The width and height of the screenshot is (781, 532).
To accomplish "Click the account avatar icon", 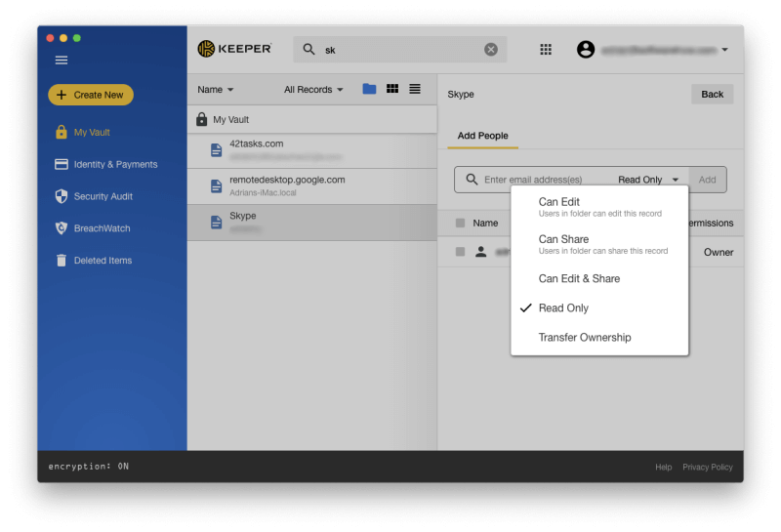I will point(586,50).
